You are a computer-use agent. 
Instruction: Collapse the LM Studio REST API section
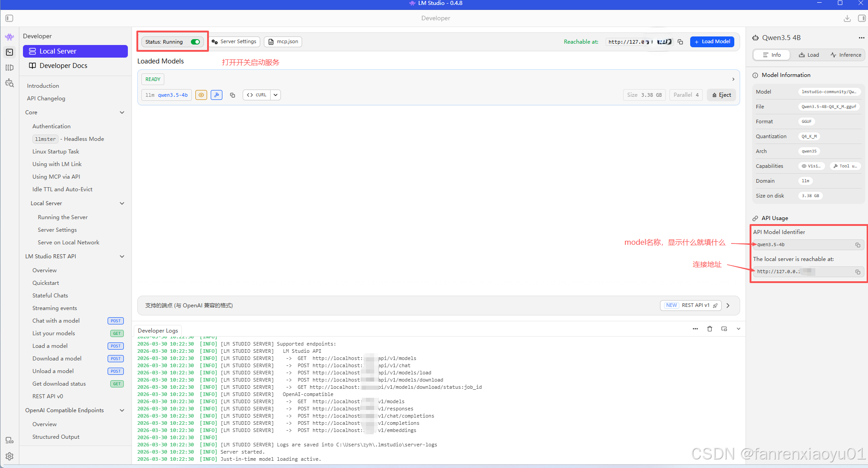pos(122,256)
